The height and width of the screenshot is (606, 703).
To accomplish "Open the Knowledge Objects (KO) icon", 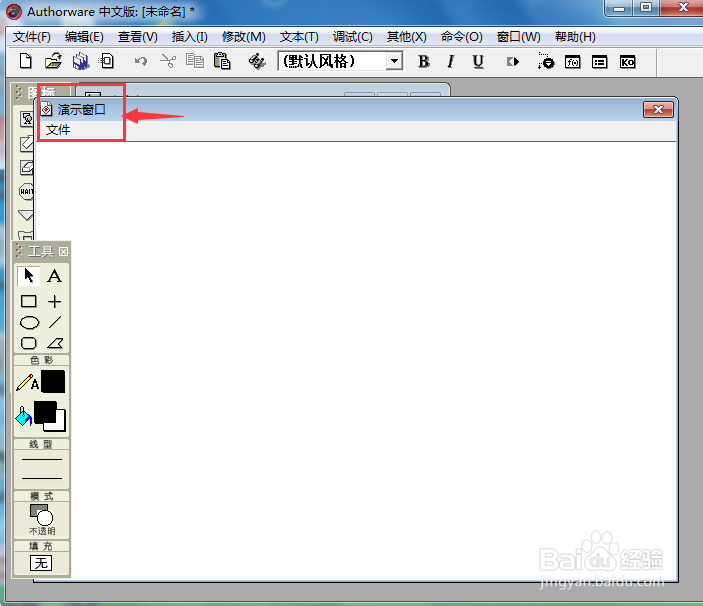I will point(627,62).
